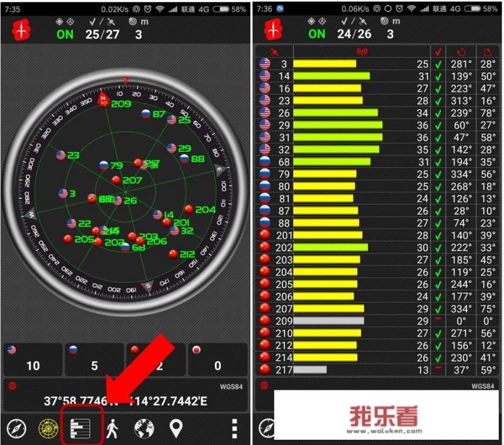Tap the WGS84 datum label on left screen

click(231, 387)
